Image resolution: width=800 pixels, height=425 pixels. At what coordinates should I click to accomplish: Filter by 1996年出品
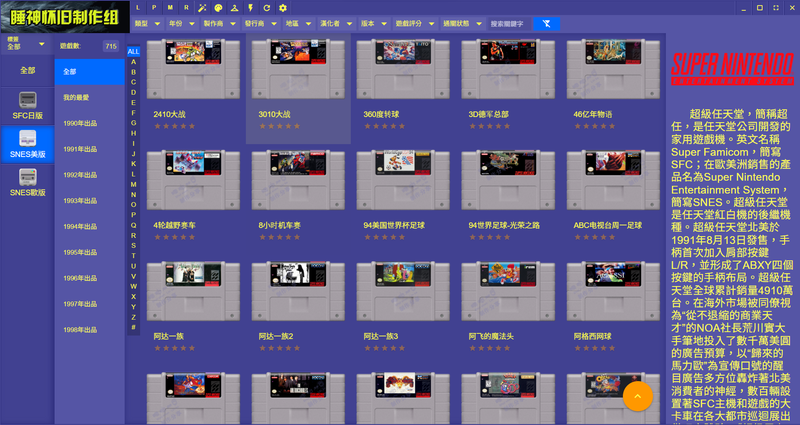[90, 278]
